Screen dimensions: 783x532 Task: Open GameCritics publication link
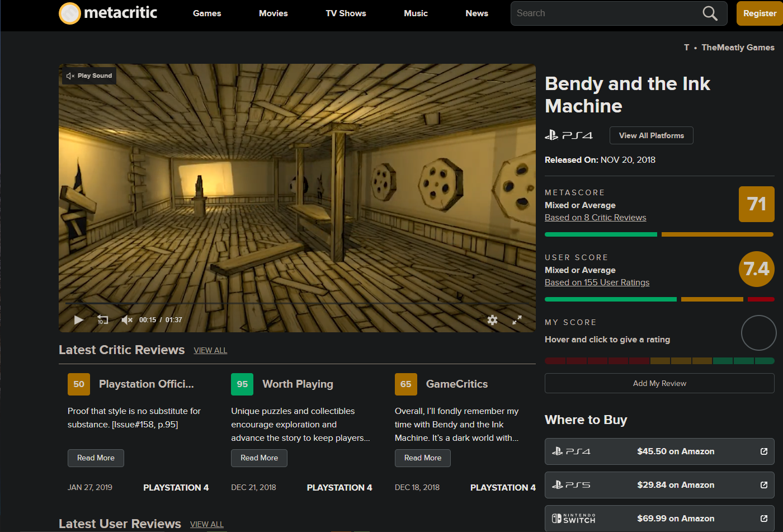click(457, 384)
